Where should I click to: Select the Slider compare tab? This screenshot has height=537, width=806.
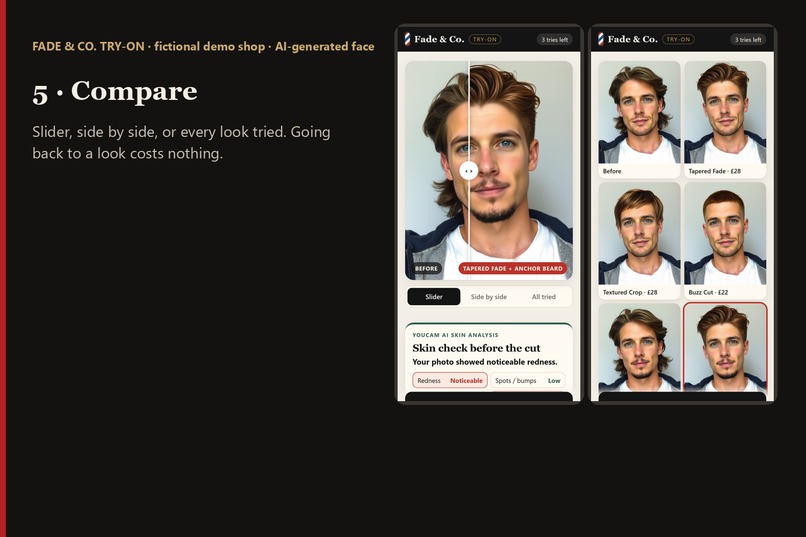click(x=434, y=297)
